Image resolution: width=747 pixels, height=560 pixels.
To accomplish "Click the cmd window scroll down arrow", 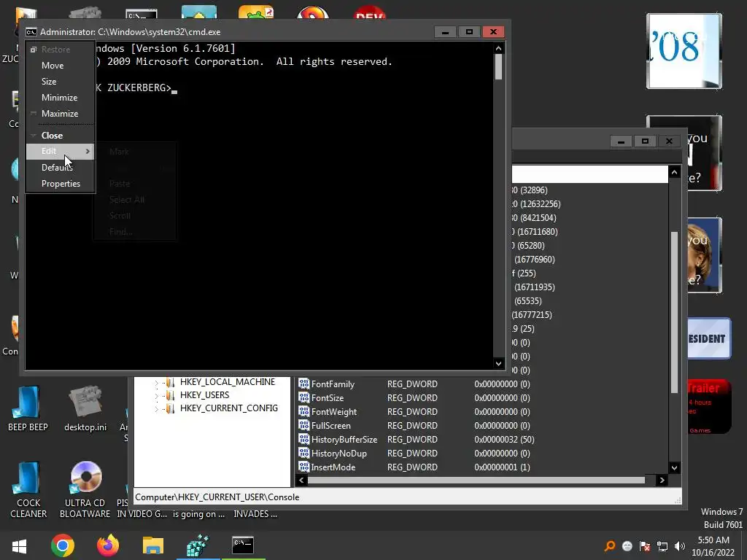I will coord(498,363).
